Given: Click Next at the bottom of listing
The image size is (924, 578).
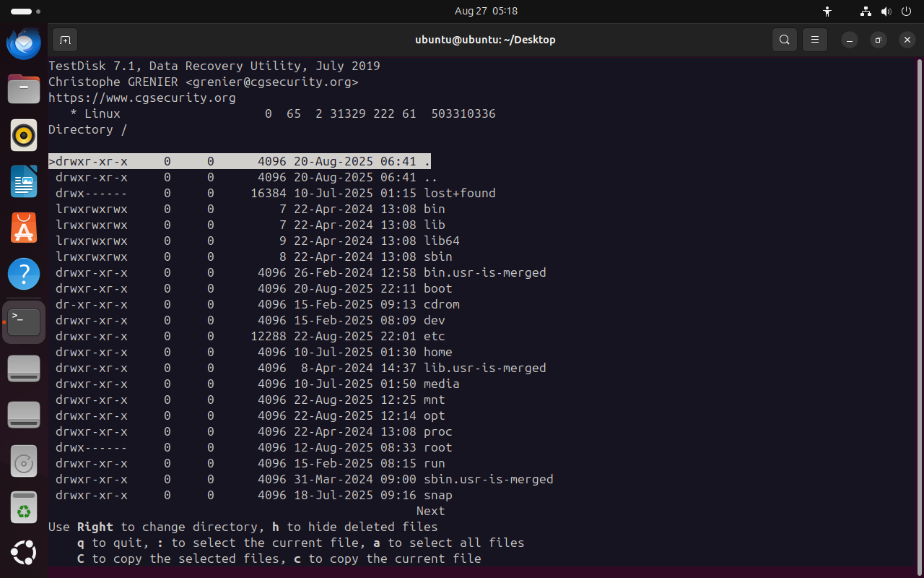Looking at the screenshot, I should pyautogui.click(x=430, y=511).
